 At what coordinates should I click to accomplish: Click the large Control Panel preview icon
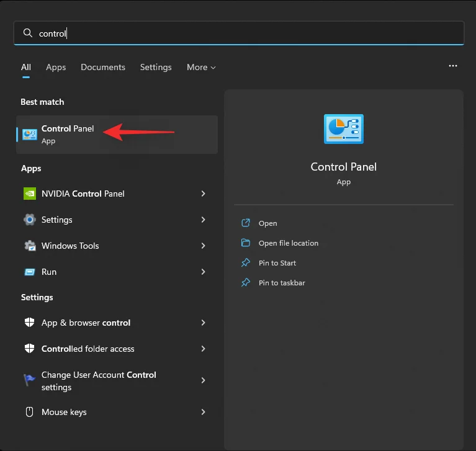pos(344,129)
